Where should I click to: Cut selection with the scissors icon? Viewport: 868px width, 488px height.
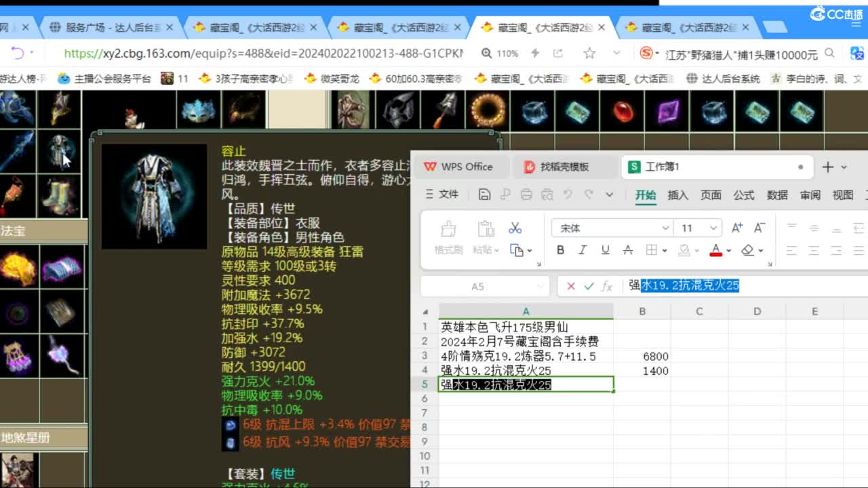(x=515, y=228)
